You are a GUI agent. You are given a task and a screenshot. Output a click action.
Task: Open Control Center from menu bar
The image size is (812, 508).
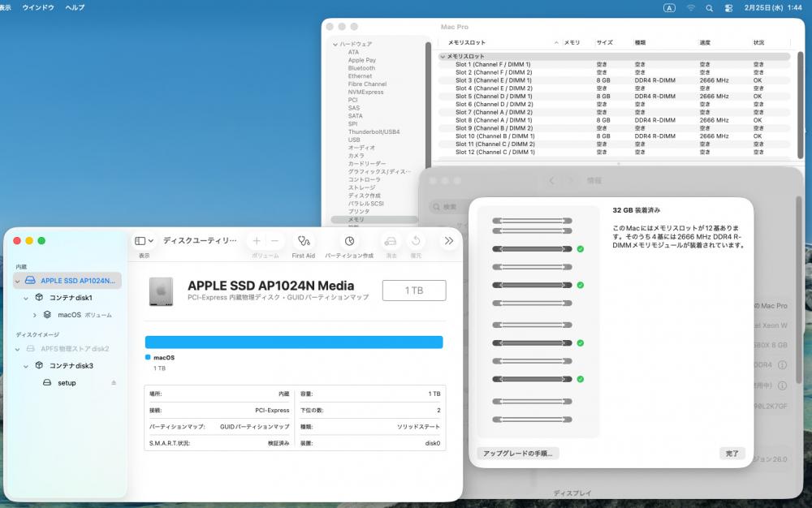click(728, 7)
